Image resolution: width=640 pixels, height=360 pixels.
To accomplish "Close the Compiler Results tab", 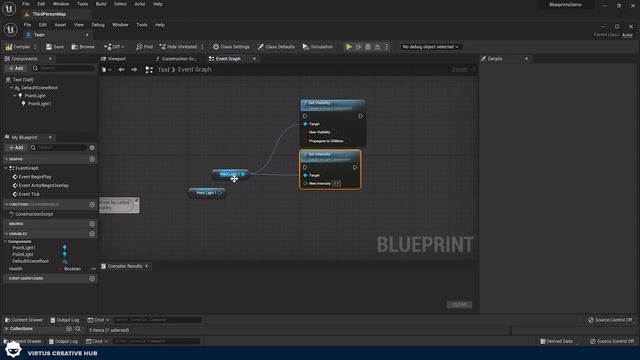I will (x=147, y=266).
